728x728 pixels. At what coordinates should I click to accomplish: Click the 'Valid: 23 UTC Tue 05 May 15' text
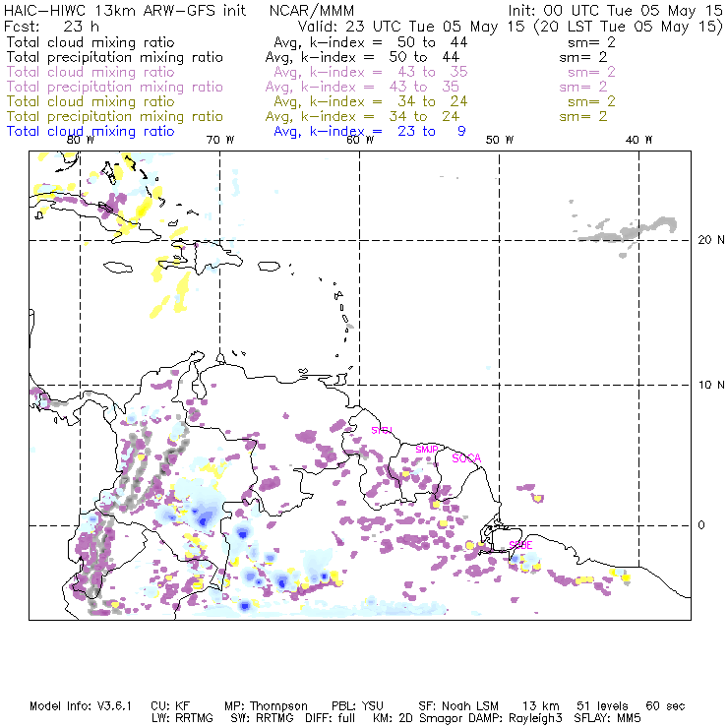click(411, 27)
